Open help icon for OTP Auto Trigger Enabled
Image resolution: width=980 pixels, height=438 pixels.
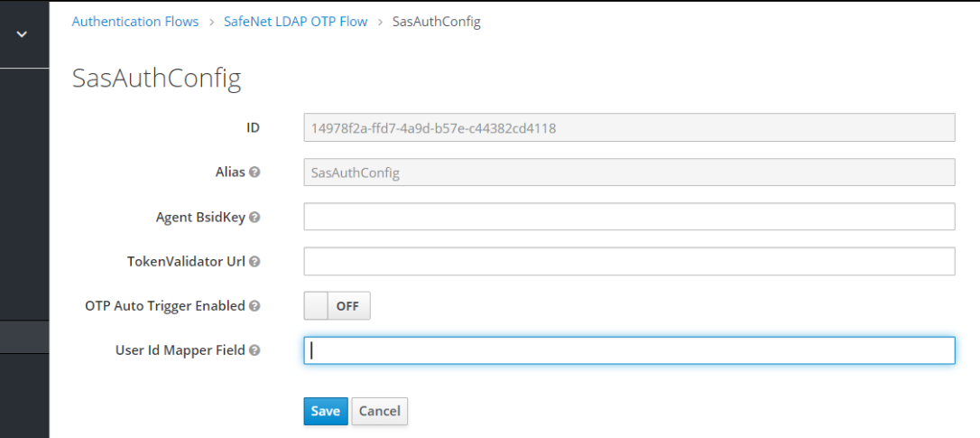pos(254,306)
